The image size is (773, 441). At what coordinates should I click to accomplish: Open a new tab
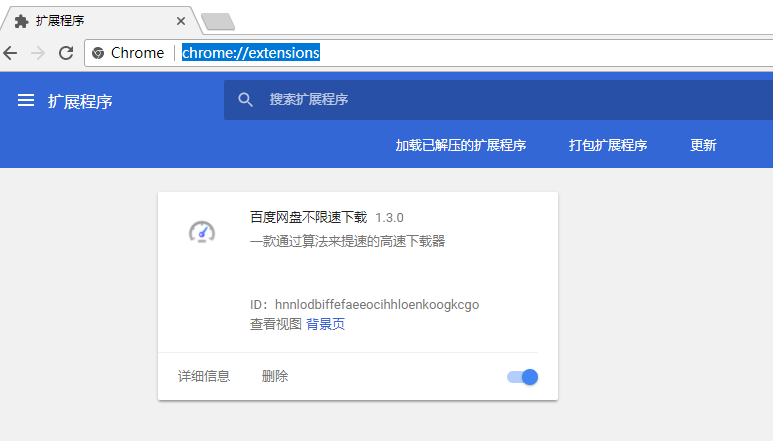point(218,22)
